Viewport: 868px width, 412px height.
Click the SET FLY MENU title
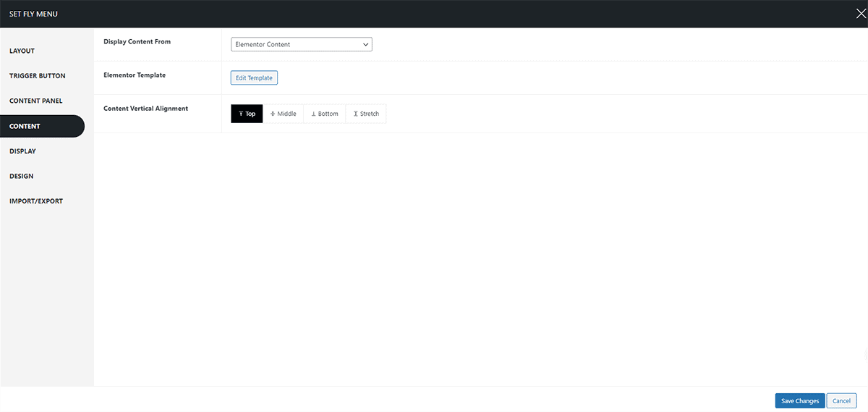tap(33, 14)
